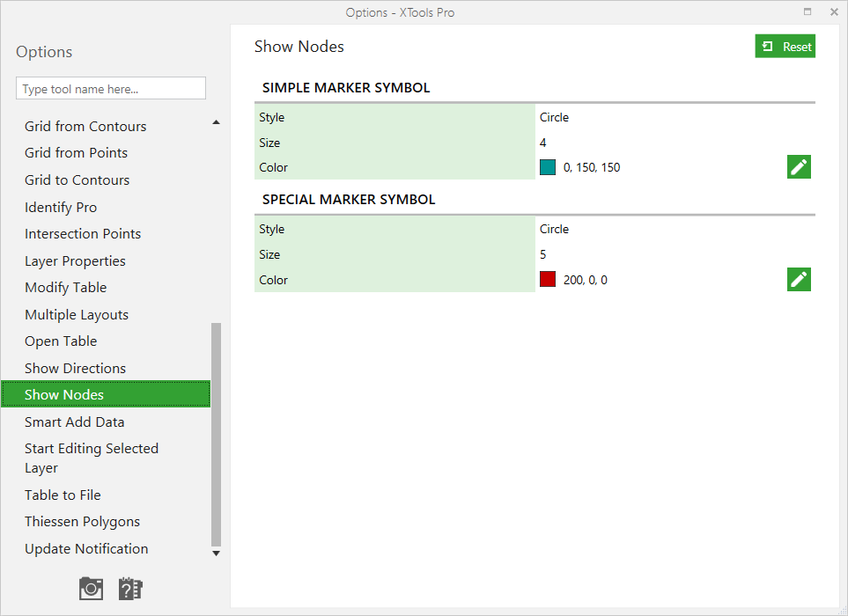This screenshot has height=616, width=848.
Task: Click the Size value 4 for simple marker
Action: tap(542, 142)
